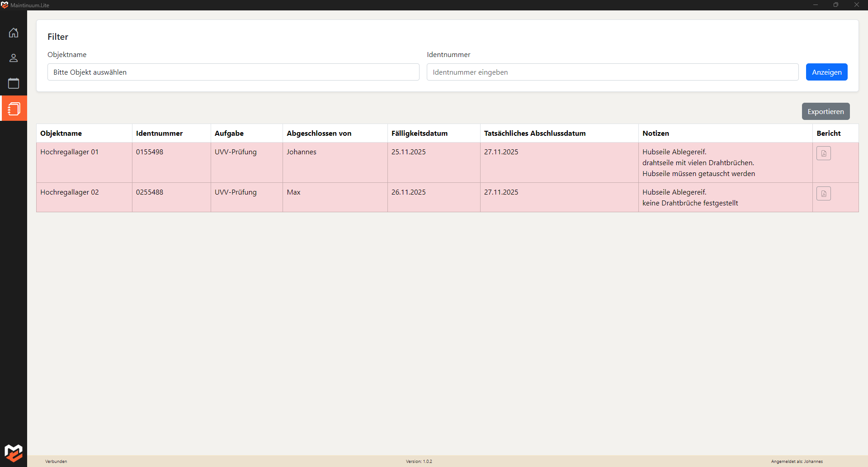
Task: Restore the window using title bar button
Action: [835, 5]
